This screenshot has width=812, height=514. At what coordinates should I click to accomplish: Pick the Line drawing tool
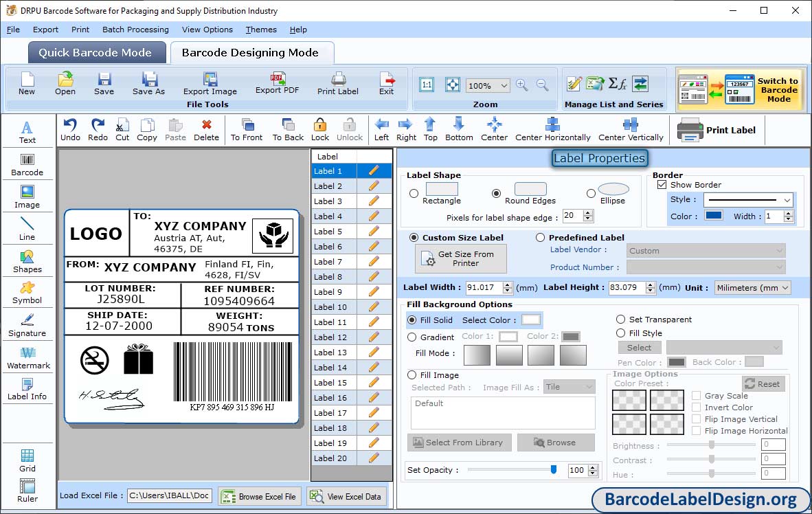[27, 229]
